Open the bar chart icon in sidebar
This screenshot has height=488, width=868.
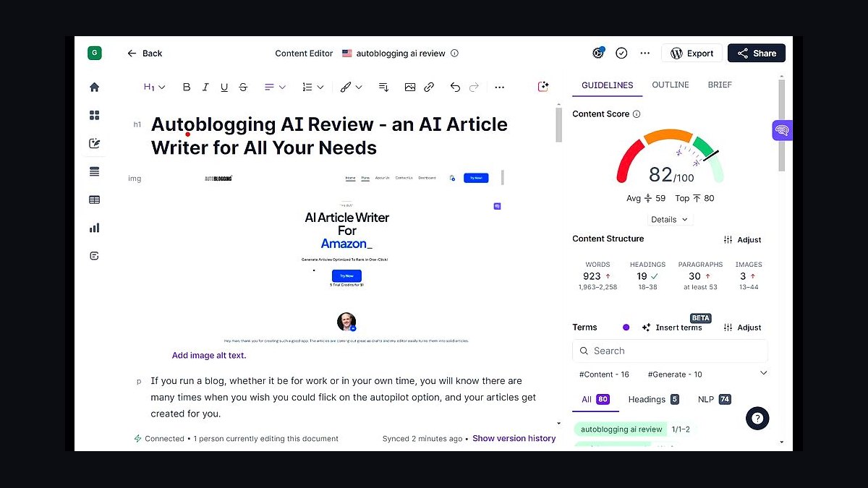[94, 228]
